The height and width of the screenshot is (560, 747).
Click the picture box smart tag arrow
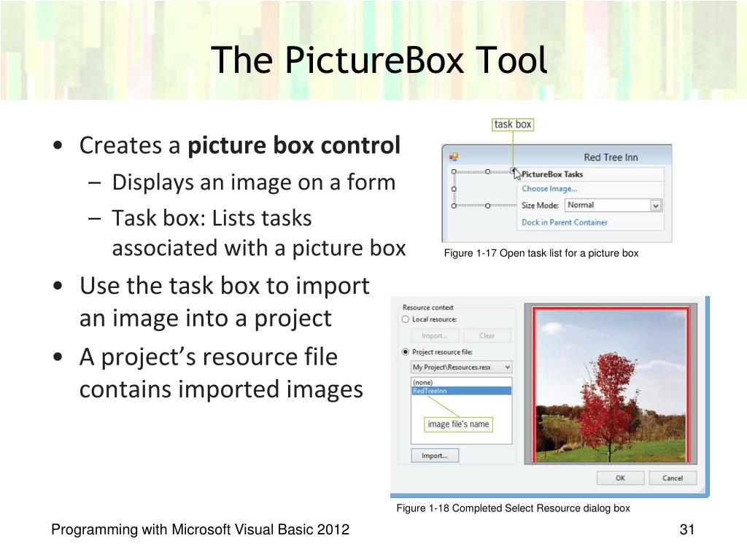513,171
